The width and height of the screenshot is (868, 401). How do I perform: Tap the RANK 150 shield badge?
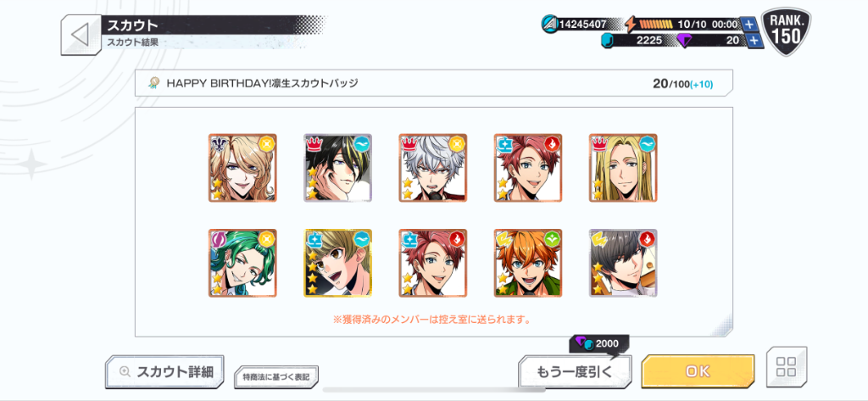click(786, 32)
